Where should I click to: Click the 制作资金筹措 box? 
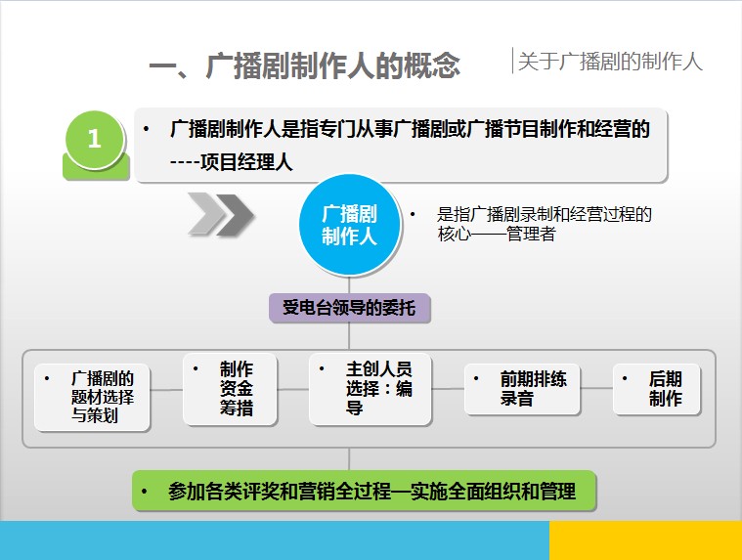tap(231, 388)
